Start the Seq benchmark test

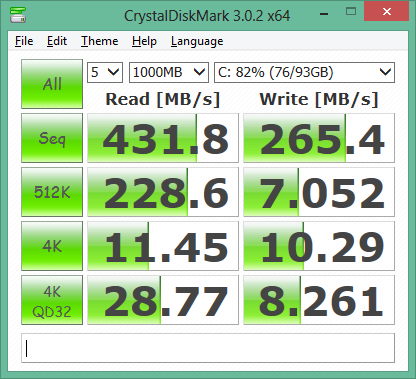click(52, 138)
